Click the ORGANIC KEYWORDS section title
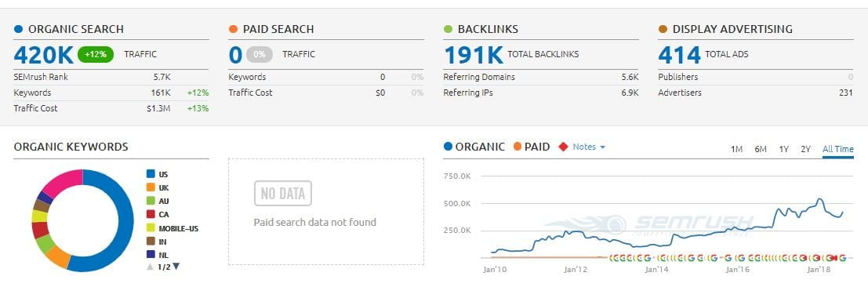Screen dimensions: 868x298 click(x=71, y=147)
